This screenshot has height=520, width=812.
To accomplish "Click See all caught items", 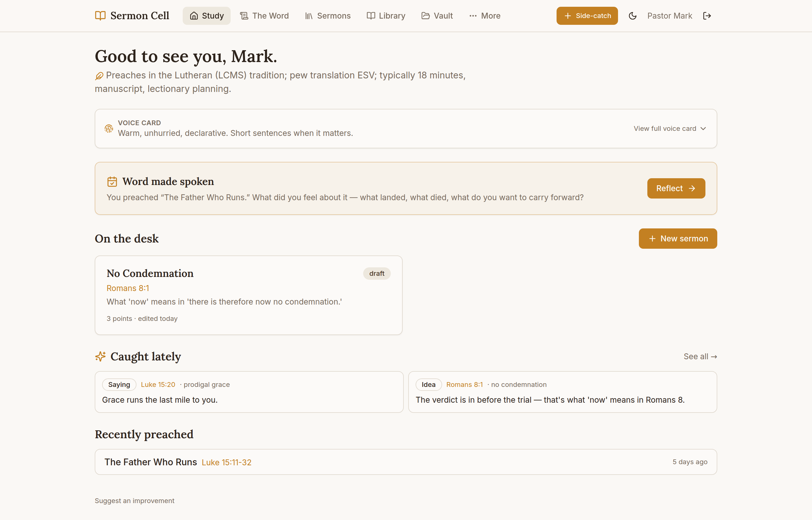I will 700,356.
